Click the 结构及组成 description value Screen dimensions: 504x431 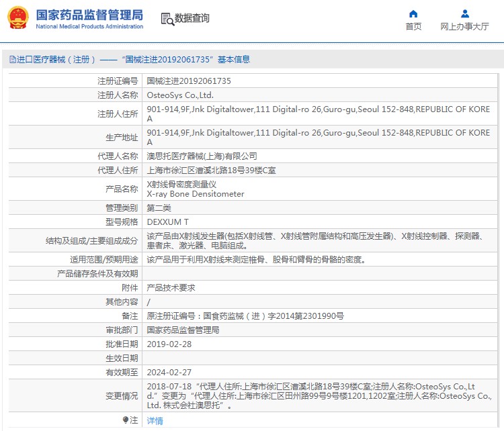click(x=315, y=240)
